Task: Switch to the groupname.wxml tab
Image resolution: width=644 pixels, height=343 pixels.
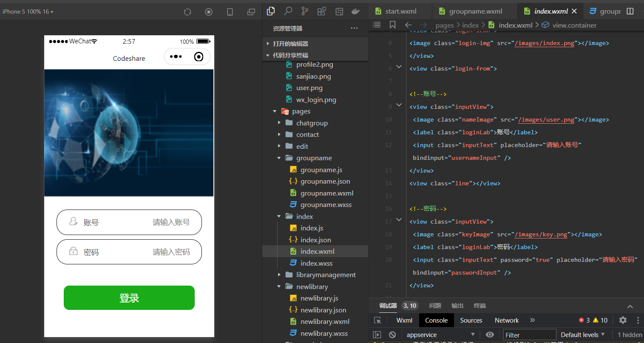Action: (x=475, y=11)
